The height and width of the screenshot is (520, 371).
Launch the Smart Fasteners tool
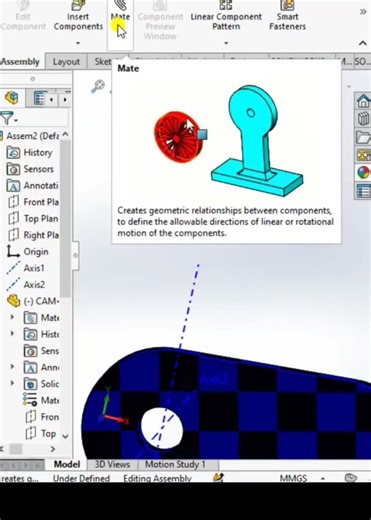287,17
